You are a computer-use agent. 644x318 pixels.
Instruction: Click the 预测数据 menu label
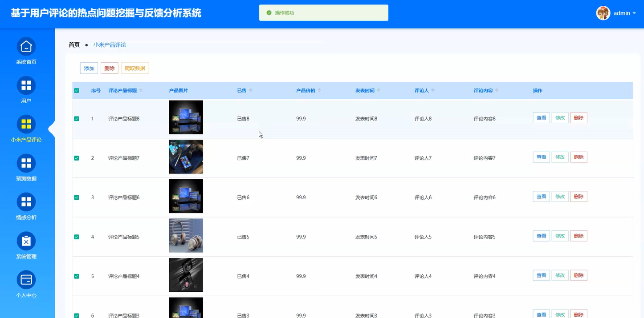tap(26, 179)
